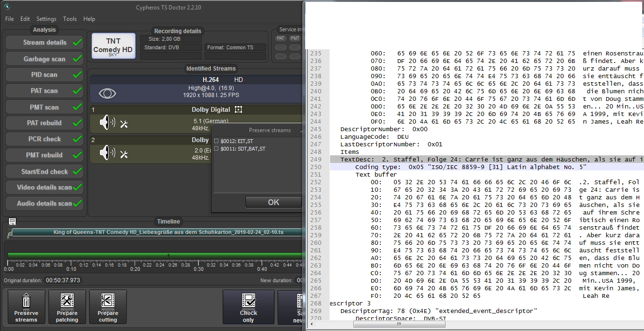
Task: Click the PMT rebuild step
Action: 45,155
